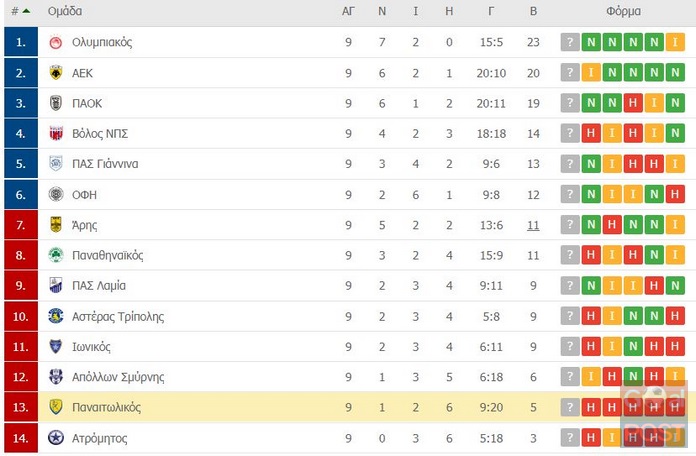This screenshot has height=456, width=696.
Task: Click the Άρης yellow club badge
Action: [x=56, y=225]
